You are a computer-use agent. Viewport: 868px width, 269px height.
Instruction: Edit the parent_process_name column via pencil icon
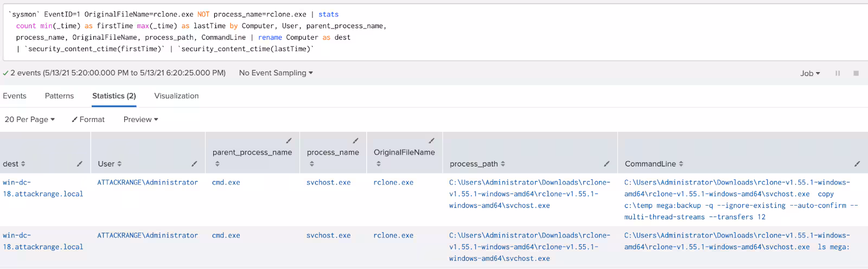pyautogui.click(x=289, y=140)
